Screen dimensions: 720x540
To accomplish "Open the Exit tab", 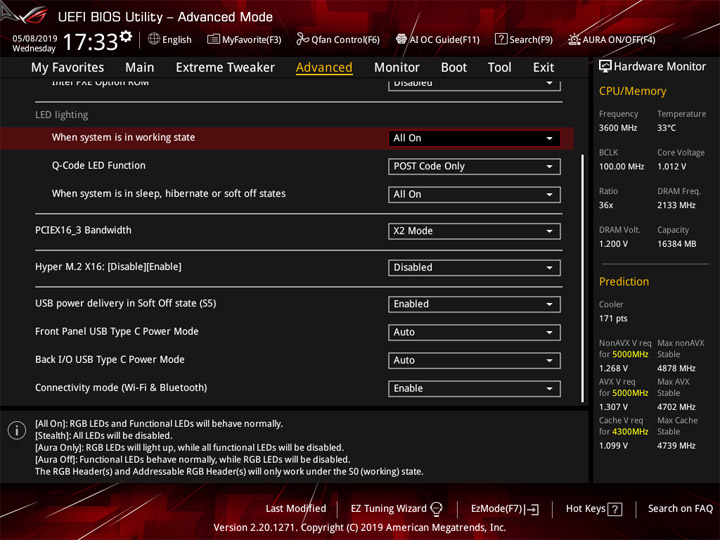I will point(543,68).
